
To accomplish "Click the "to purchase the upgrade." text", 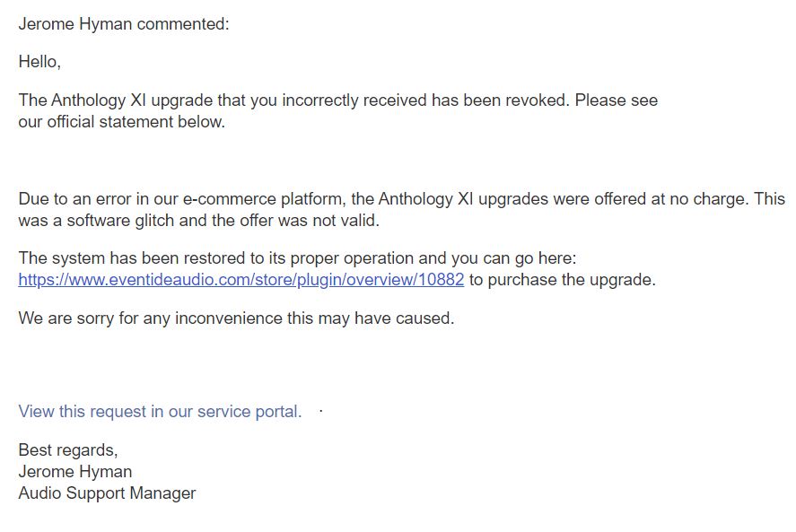I will tap(563, 280).
